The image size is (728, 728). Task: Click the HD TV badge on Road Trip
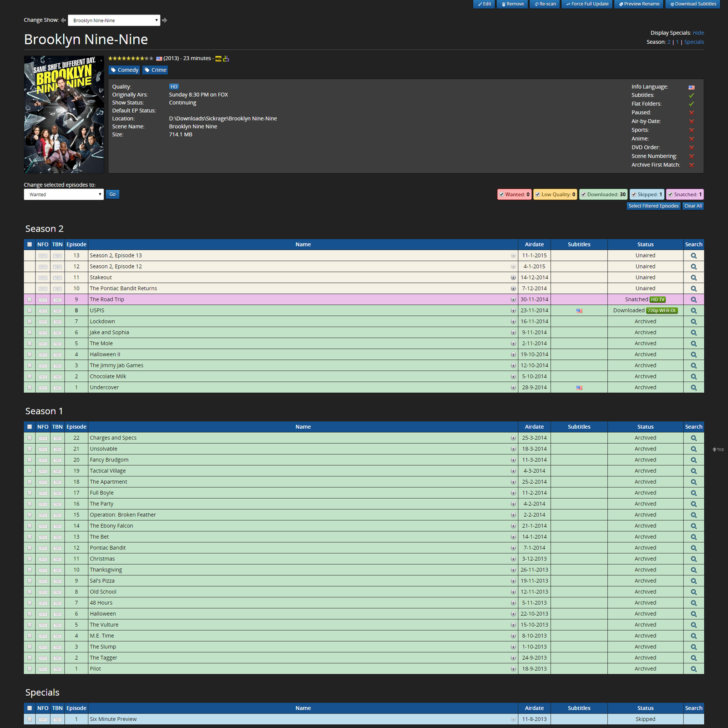tap(658, 299)
